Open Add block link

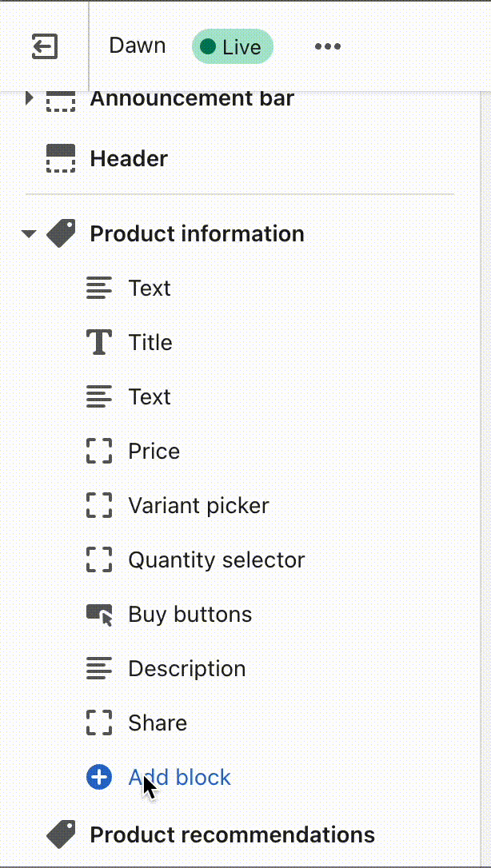pos(179,776)
